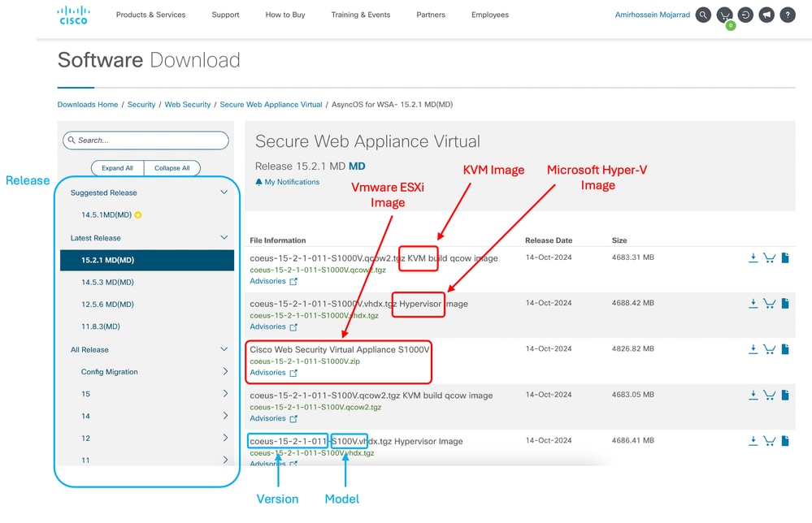Add S1000V.qcow2.tgz to cart
Image resolution: width=812 pixels, height=523 pixels.
(x=769, y=257)
